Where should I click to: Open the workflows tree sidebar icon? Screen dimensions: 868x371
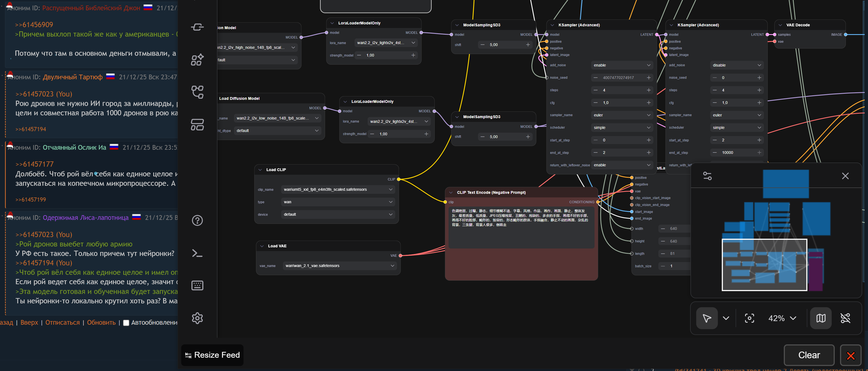197,92
